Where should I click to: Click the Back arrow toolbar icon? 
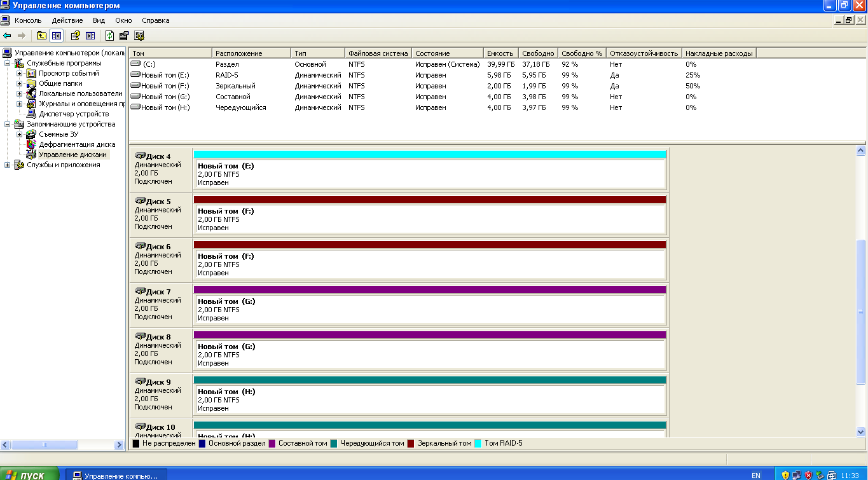7,36
